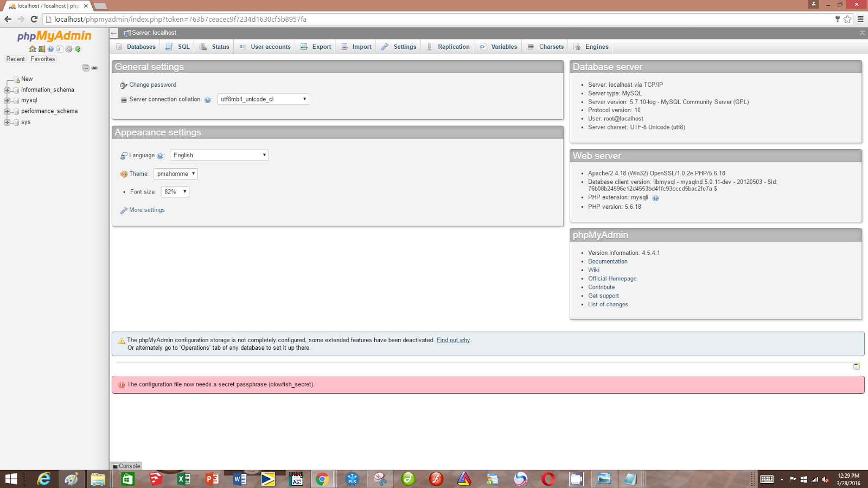This screenshot has width=868, height=488.
Task: Expand the sys database node
Action: click(7, 122)
